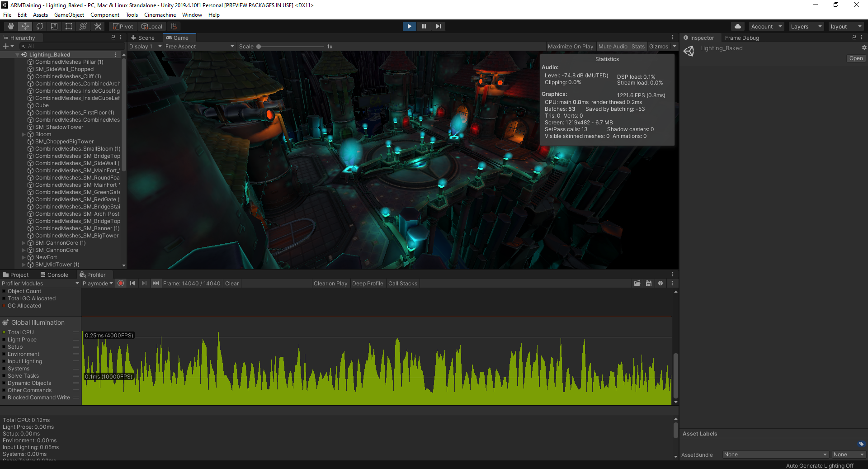Open the Custom Editor Tools icon

coord(98,26)
